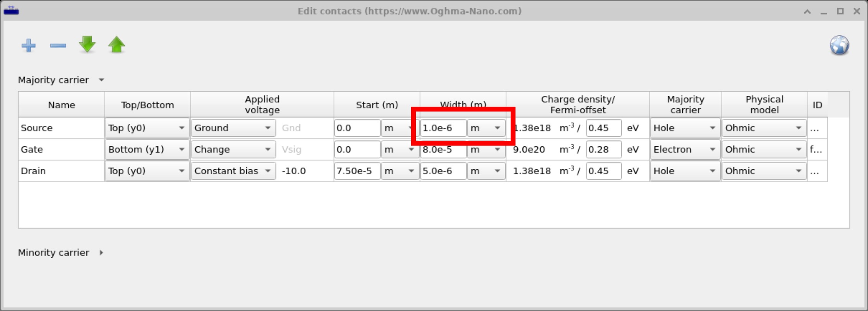The height and width of the screenshot is (311, 868).
Task: Click Gate charge density 9.0e20
Action: click(529, 149)
